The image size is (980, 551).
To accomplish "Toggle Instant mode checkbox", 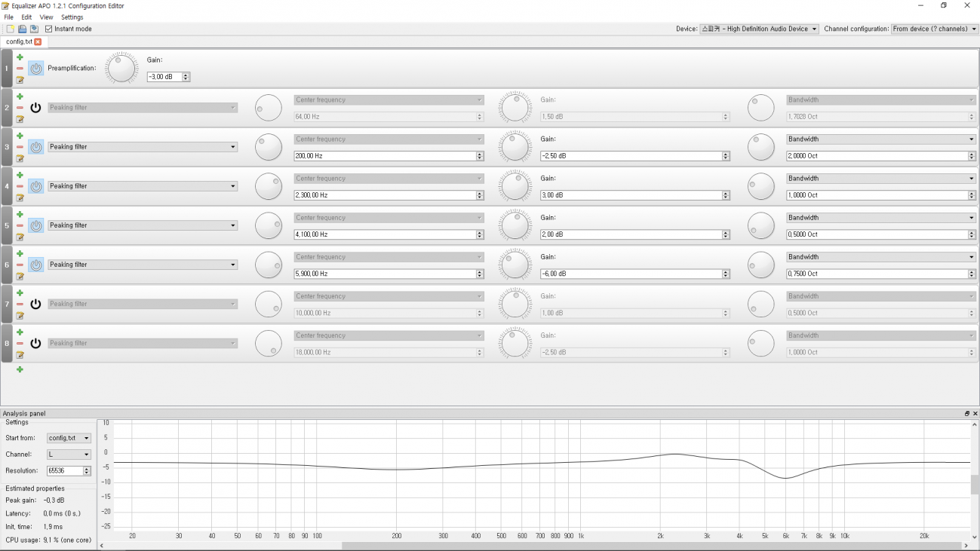I will pyautogui.click(x=49, y=29).
